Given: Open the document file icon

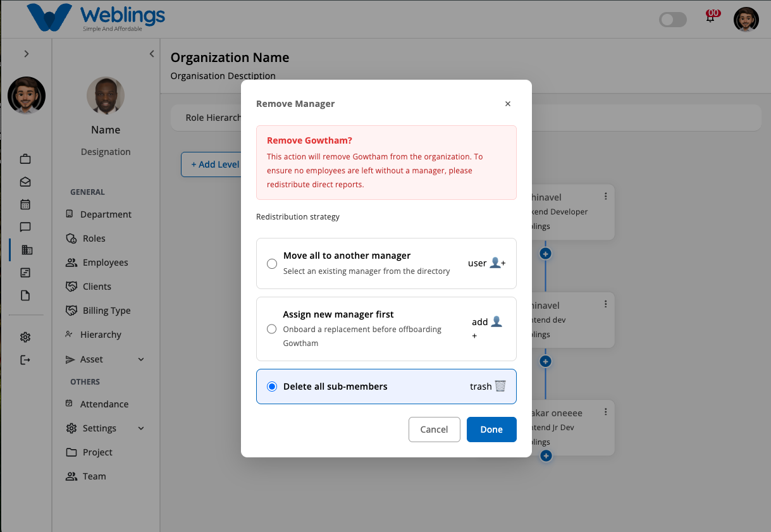Looking at the screenshot, I should click(25, 295).
